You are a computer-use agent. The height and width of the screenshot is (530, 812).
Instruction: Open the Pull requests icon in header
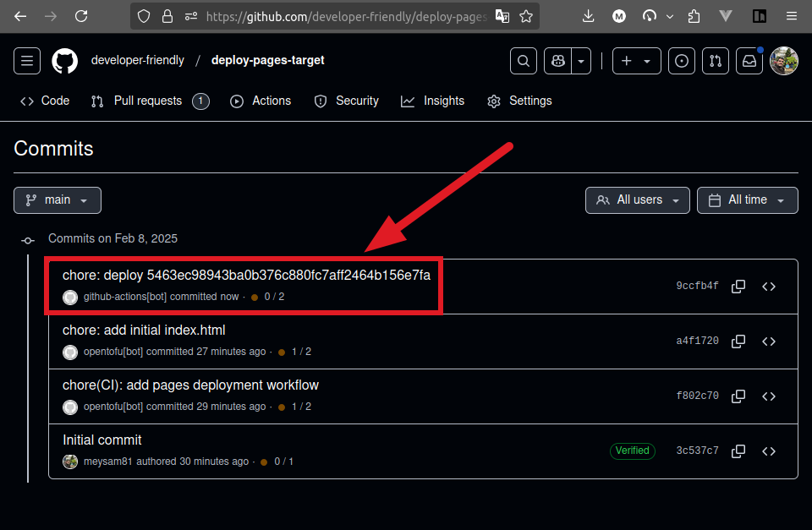coord(716,61)
